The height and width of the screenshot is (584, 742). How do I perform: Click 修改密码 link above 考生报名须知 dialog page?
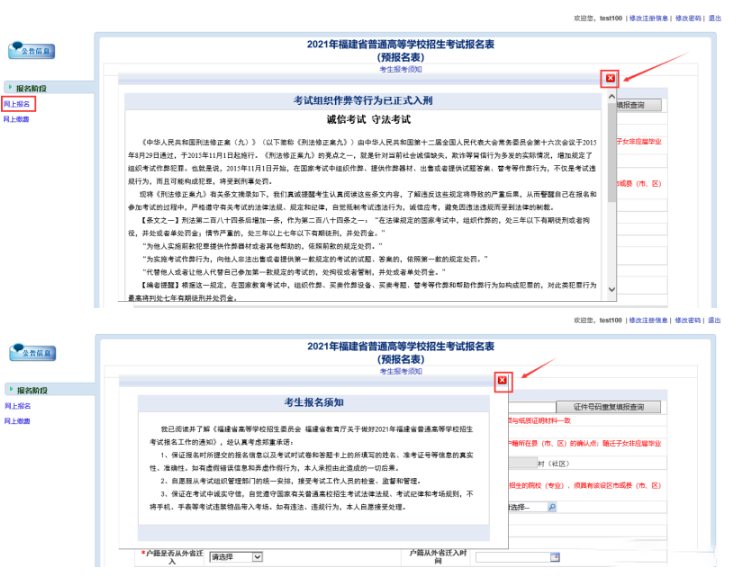pyautogui.click(x=688, y=320)
